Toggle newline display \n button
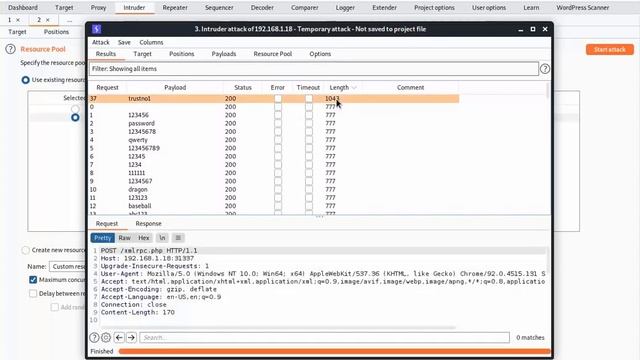 [162, 238]
